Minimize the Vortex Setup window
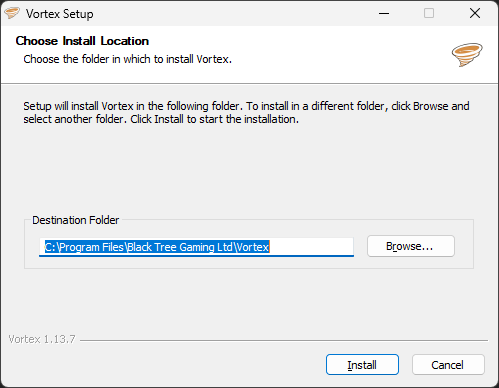Viewport: 499px width, 388px height. coord(384,13)
